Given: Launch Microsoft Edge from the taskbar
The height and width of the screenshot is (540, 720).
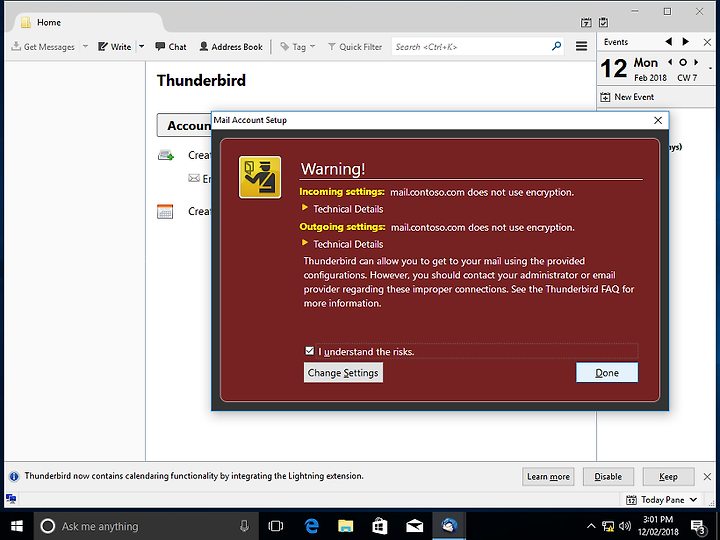Looking at the screenshot, I should click(x=312, y=526).
